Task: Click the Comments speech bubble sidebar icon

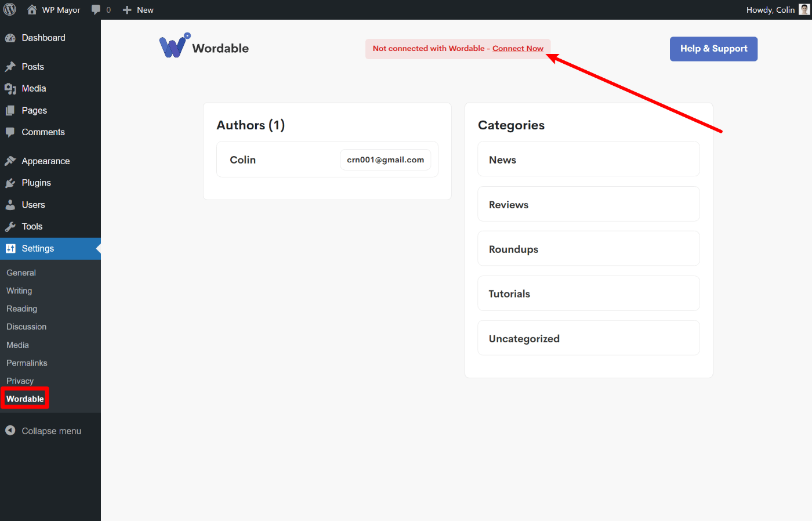Action: [x=10, y=132]
